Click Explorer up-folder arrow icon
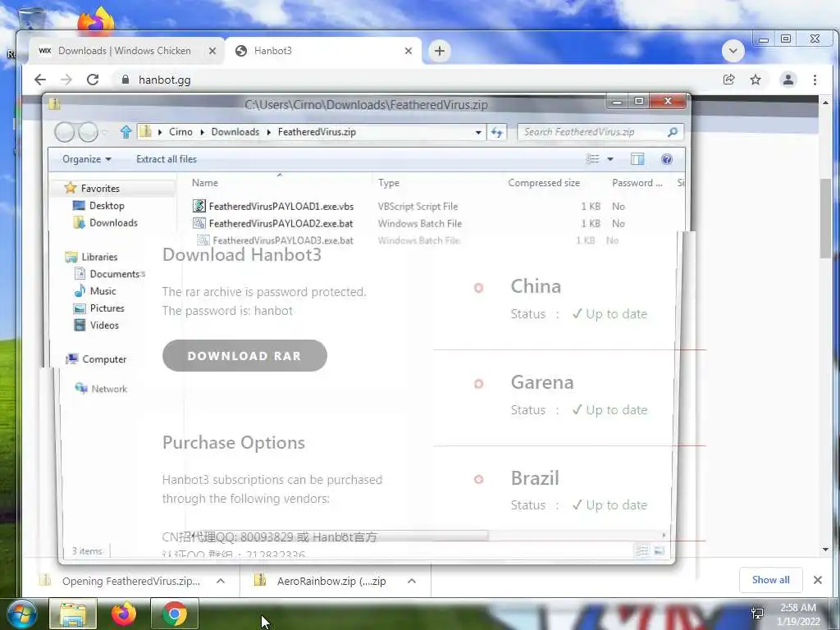840x630 pixels. point(126,132)
